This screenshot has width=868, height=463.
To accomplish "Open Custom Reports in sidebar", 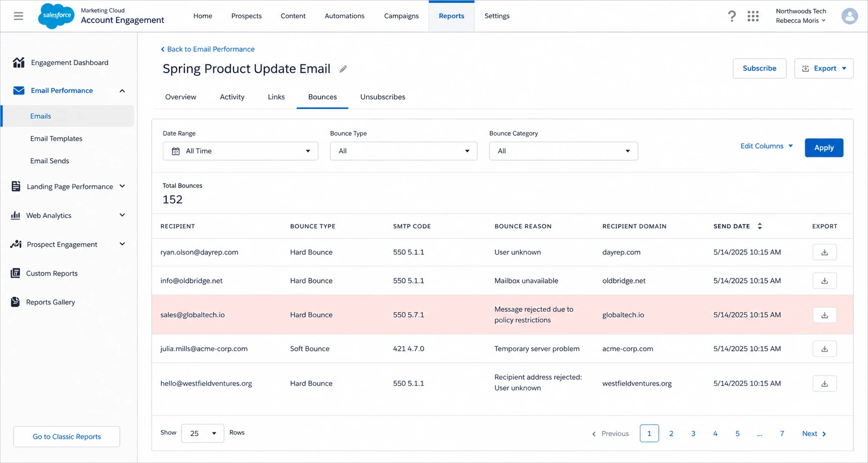I will tap(52, 273).
